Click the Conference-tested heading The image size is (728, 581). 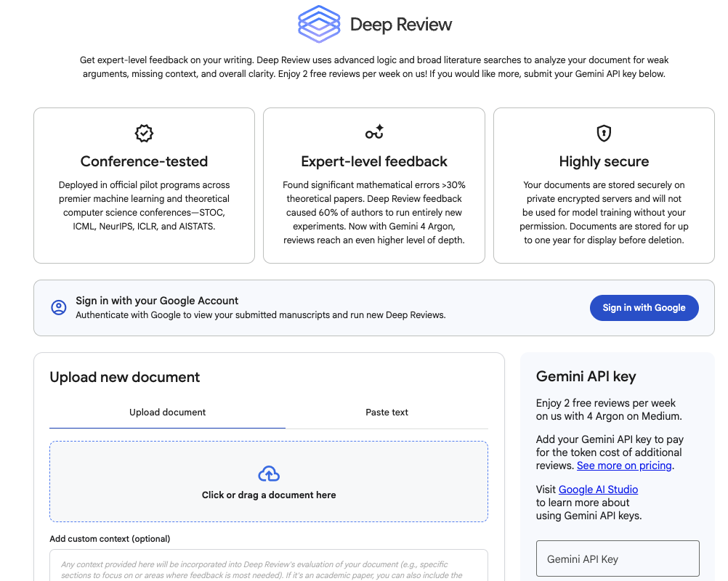click(x=144, y=161)
